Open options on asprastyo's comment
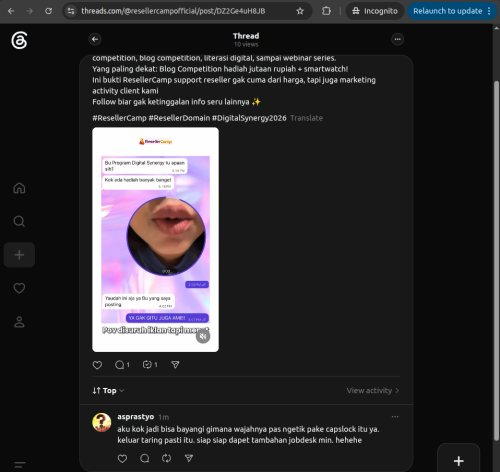 click(395, 417)
